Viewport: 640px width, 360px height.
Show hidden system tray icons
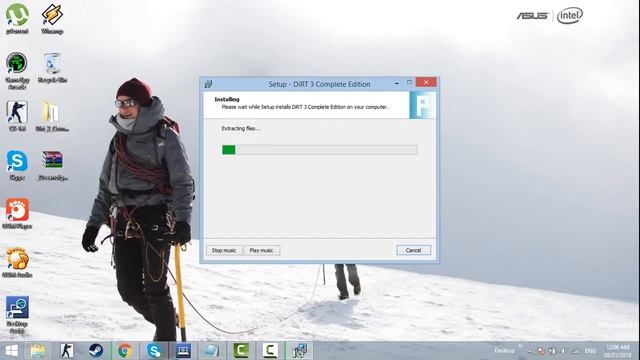coord(529,351)
